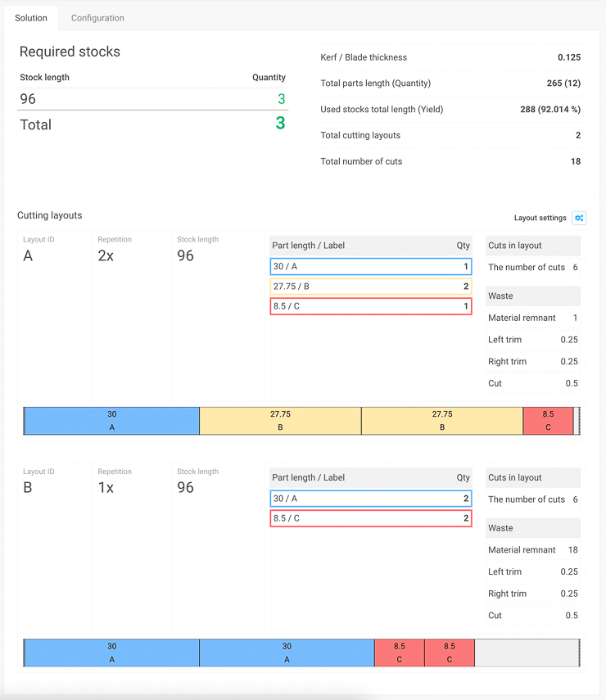This screenshot has height=700, width=606.
Task: Open the Layout settings gear icon
Action: click(x=579, y=218)
